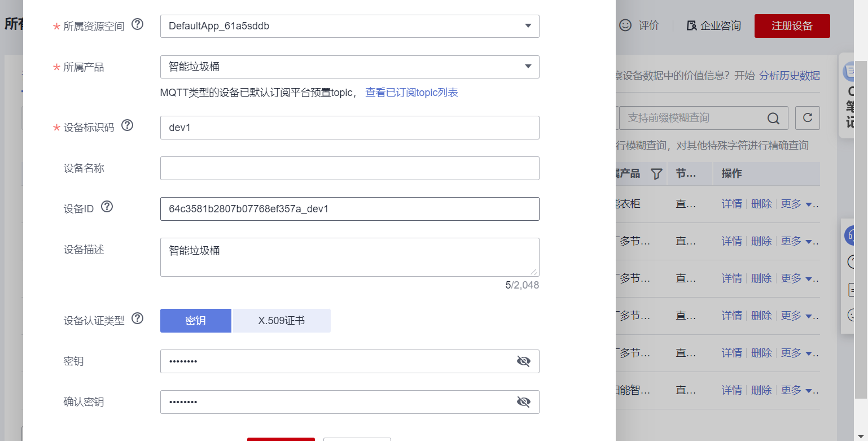Image resolution: width=868 pixels, height=441 pixels.
Task: Focus the 密钥 password field
Action: pos(350,361)
